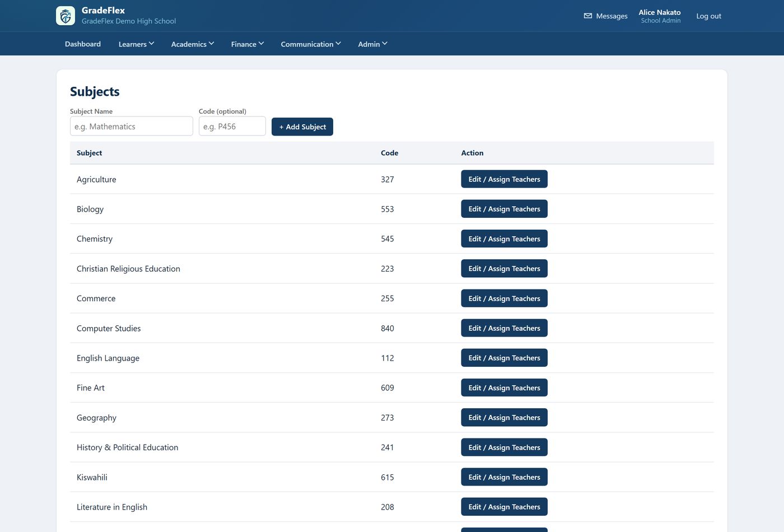
Task: Click code 840 in Computer Studies row
Action: pos(388,328)
